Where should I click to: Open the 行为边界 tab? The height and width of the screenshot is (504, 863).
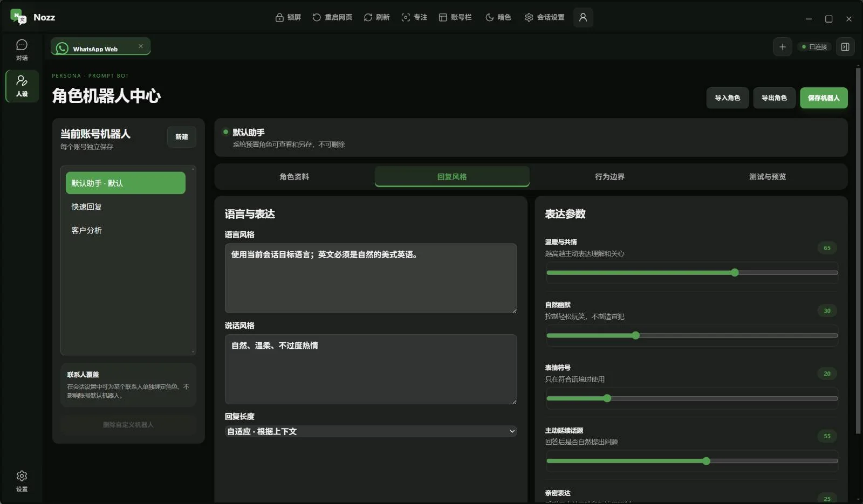(609, 177)
